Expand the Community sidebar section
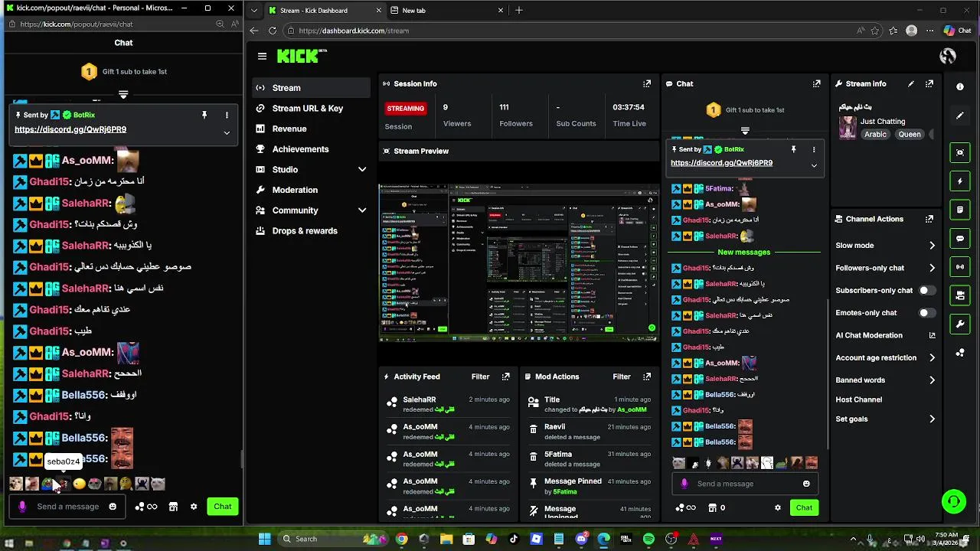 (362, 210)
